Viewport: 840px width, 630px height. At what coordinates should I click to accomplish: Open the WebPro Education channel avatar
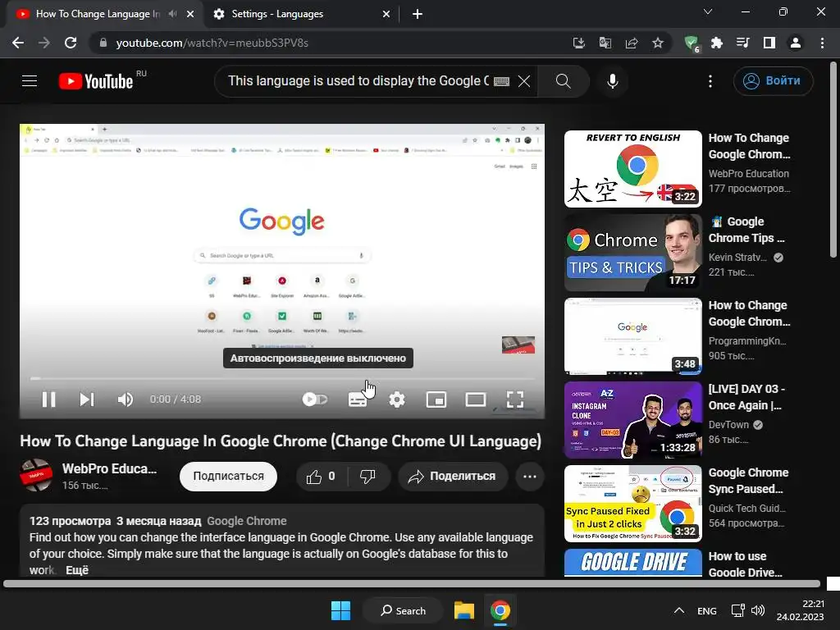[36, 475]
